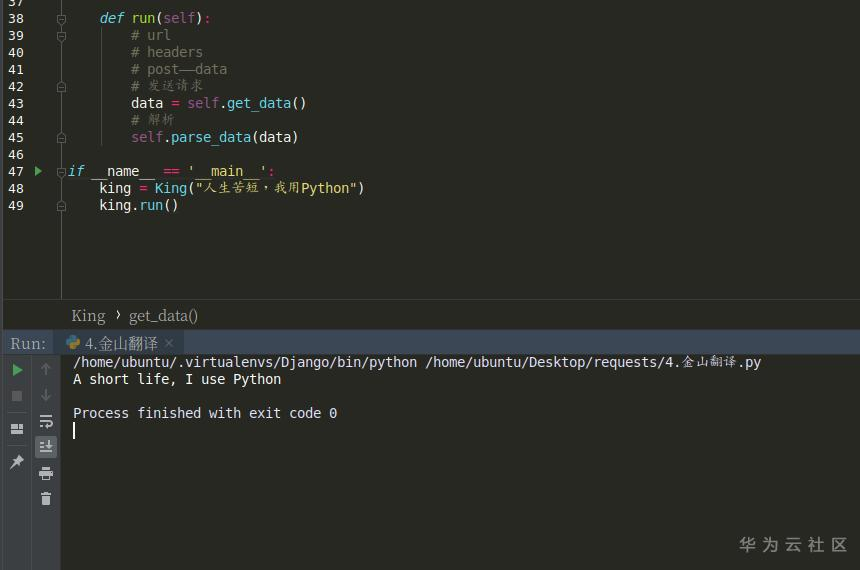
Task: Print the console output
Action: tap(46, 473)
